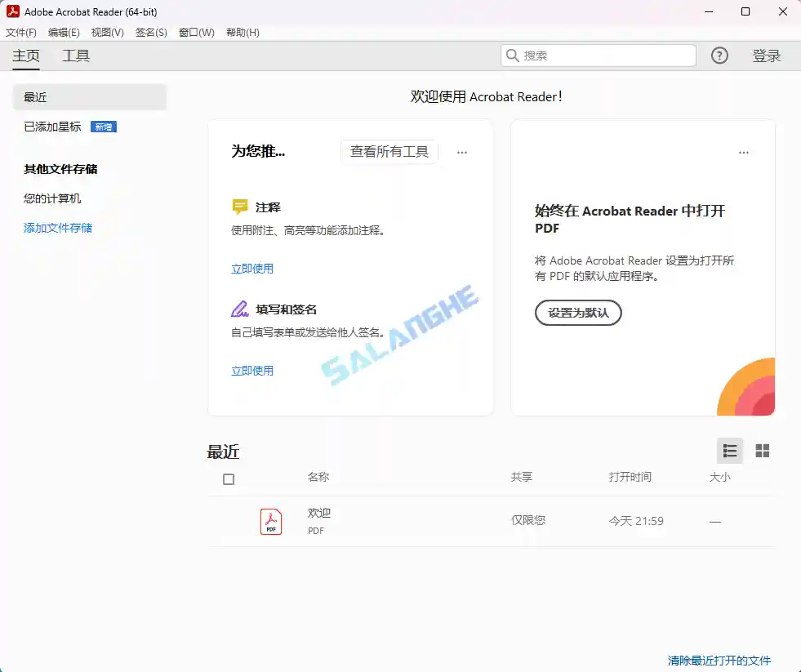Click the yellow 注释 comment icon
Viewport: 801px width, 672px height.
(240, 207)
